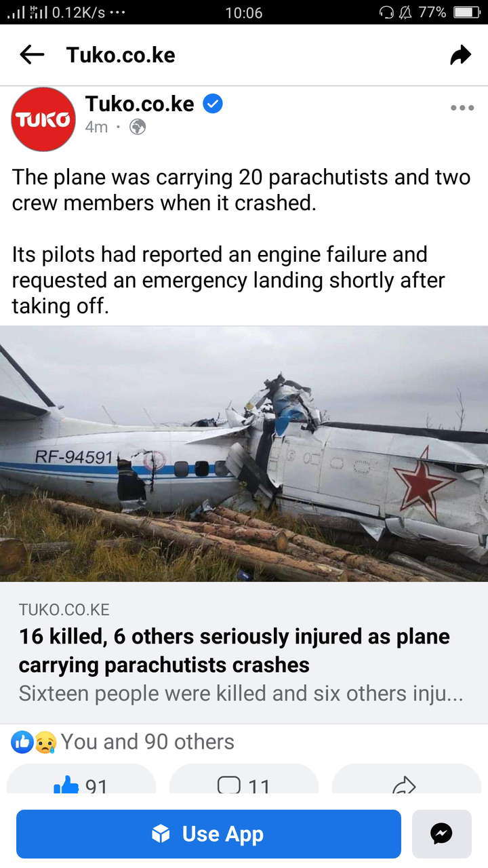Tap the Tuko.co.ke page name in the post
488x868 pixels.
[x=140, y=104]
